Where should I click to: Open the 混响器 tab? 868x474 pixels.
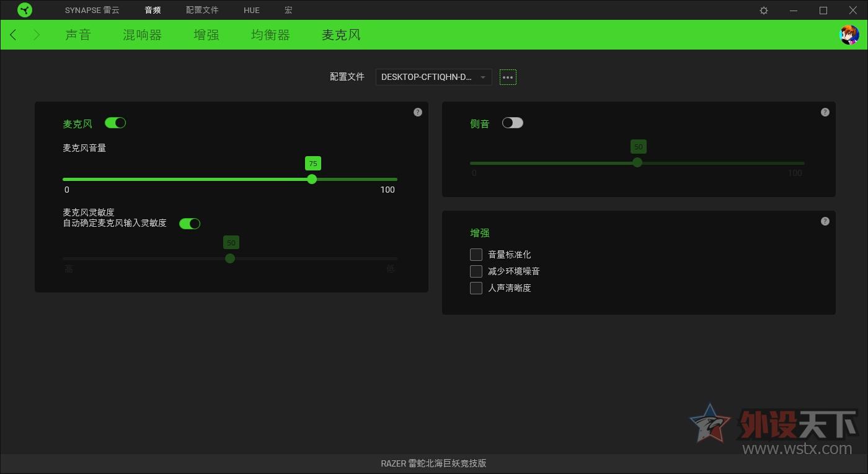[142, 35]
